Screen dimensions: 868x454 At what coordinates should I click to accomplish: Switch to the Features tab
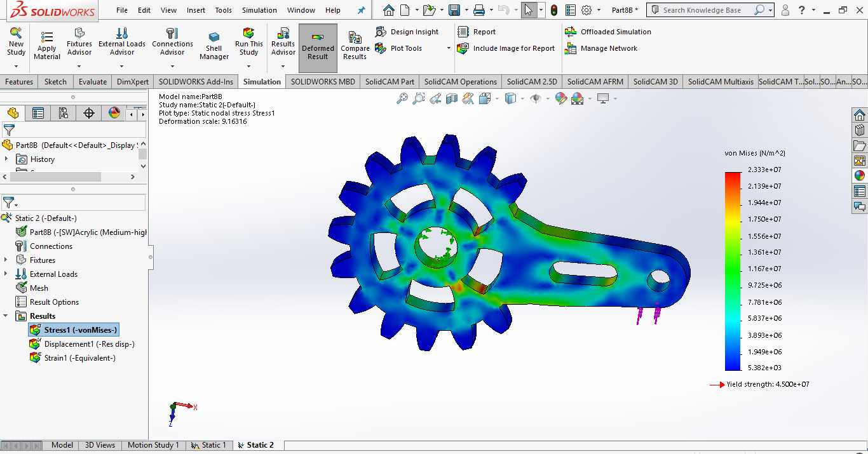pyautogui.click(x=19, y=81)
